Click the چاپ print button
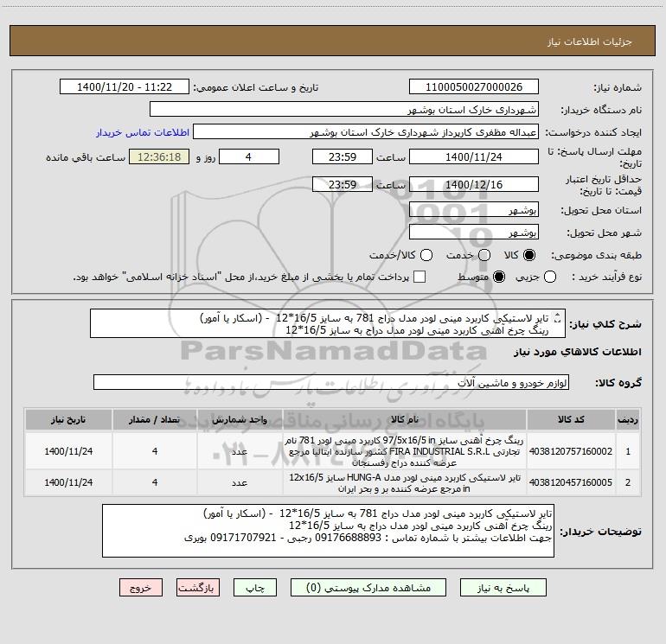Image resolution: width=666 pixels, height=644 pixels. 255,588
